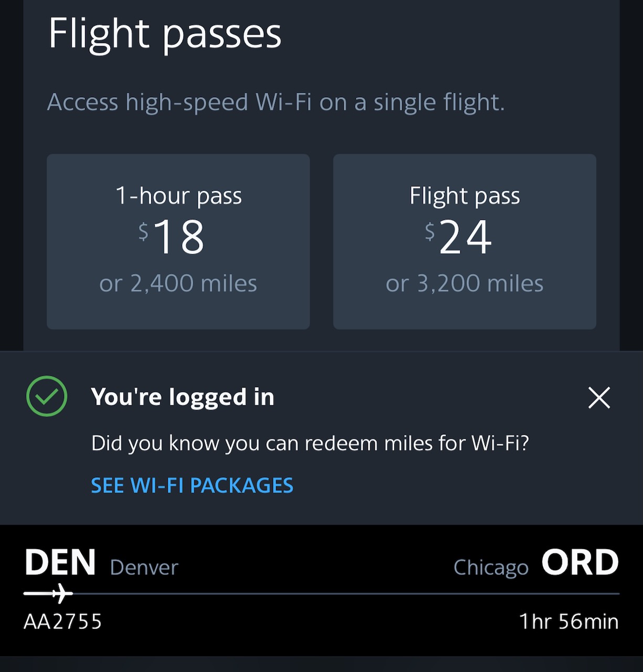Tap the 3,200 miles redemption option
Viewport: 643px width, 672px height.
(465, 283)
